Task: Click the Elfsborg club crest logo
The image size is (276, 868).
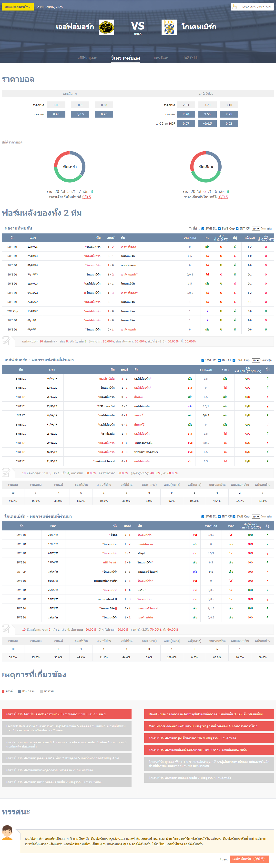Action: pos(106,27)
